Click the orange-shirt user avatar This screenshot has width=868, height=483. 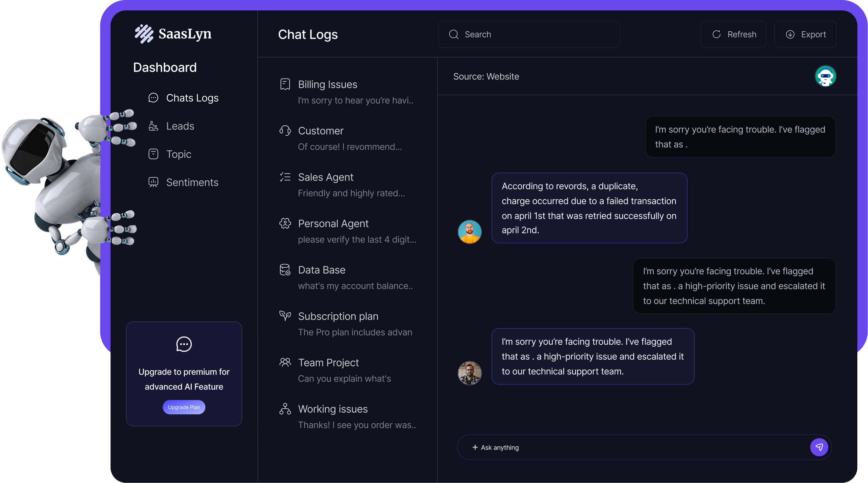pyautogui.click(x=469, y=232)
